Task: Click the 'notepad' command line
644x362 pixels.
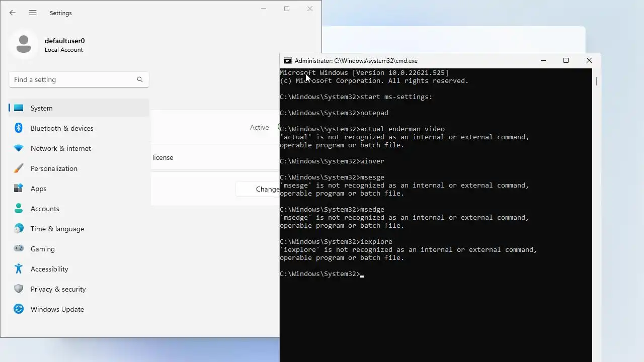Action: point(334,113)
